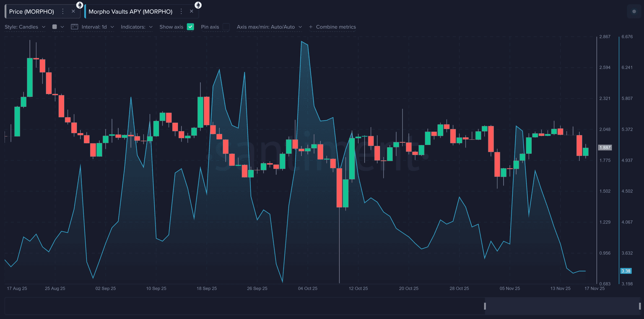This screenshot has width=644, height=319.
Task: Open the Interval: 1d dropdown
Action: (x=97, y=27)
